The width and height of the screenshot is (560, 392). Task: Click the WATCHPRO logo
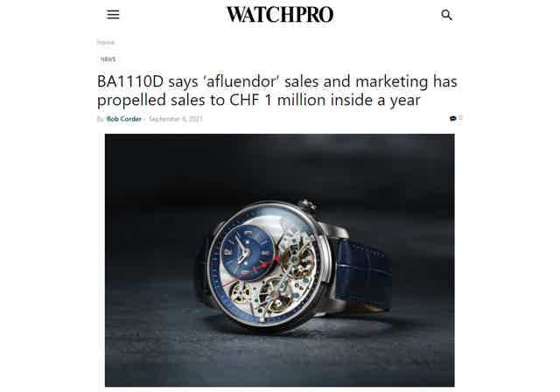click(280, 15)
